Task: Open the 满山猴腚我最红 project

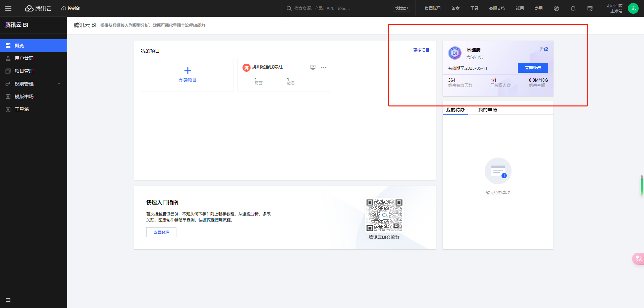Action: coord(267,67)
